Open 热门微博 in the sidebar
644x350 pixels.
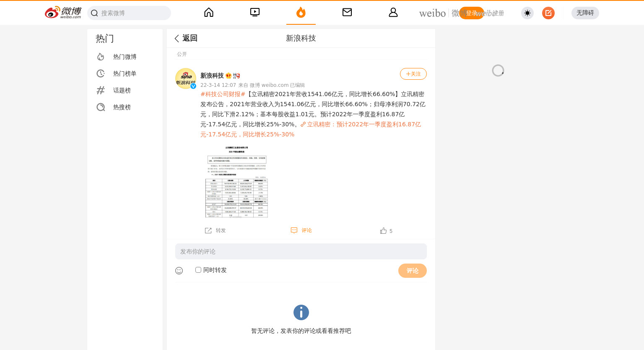pos(125,57)
